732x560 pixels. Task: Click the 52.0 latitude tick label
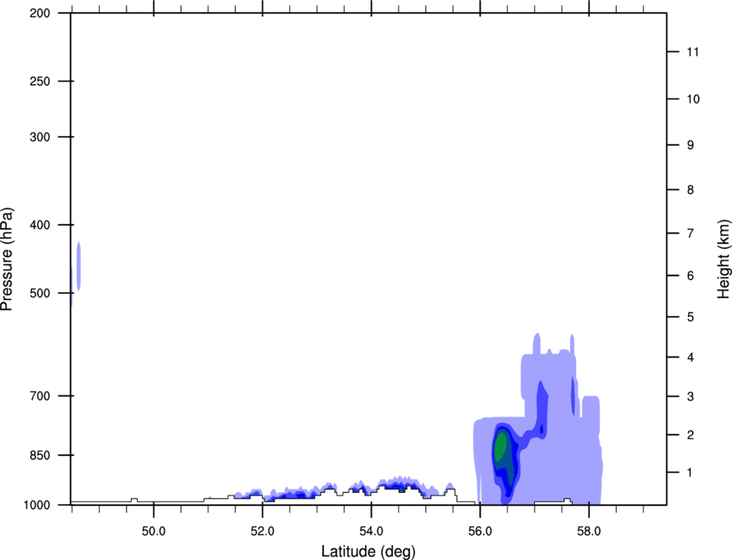tap(263, 532)
